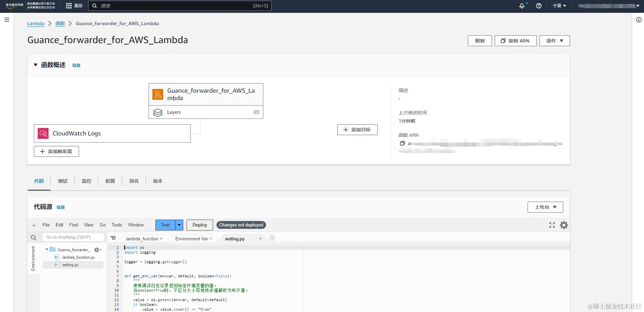Open the Go menu in the editor
This screenshot has width=644, height=312.
pyautogui.click(x=102, y=225)
